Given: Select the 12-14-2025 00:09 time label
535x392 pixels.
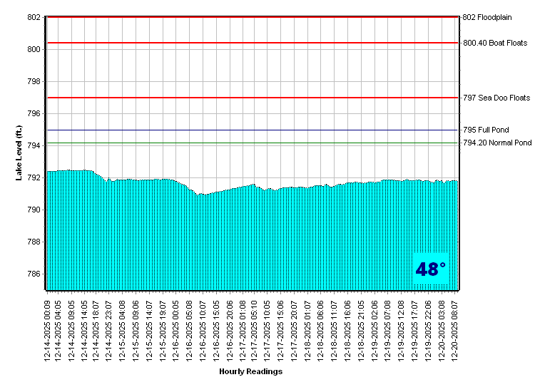Looking at the screenshot, I should [48, 327].
